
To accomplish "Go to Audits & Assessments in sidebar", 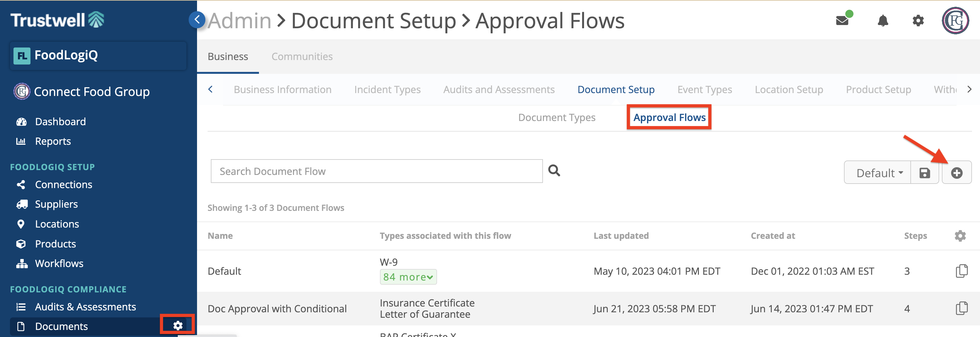I will [x=85, y=307].
